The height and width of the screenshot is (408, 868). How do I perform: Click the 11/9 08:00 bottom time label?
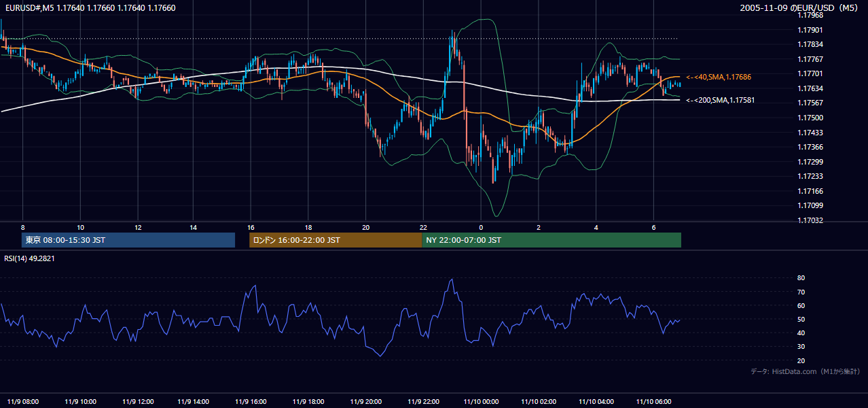pos(23,401)
